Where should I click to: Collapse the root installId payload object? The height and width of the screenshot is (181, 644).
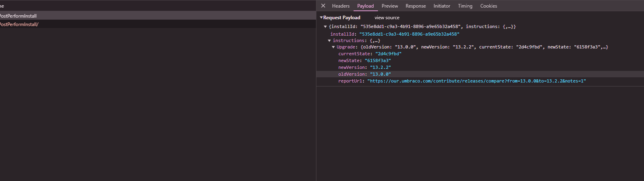click(325, 27)
